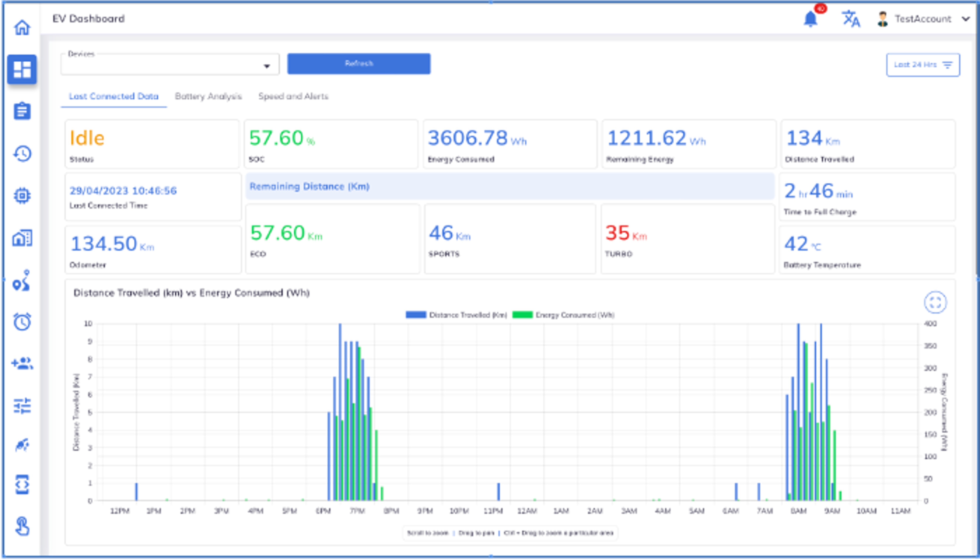This screenshot has height=560, width=980.
Task: Click the 1211.62 Wh Remaining Energy value
Action: click(656, 138)
